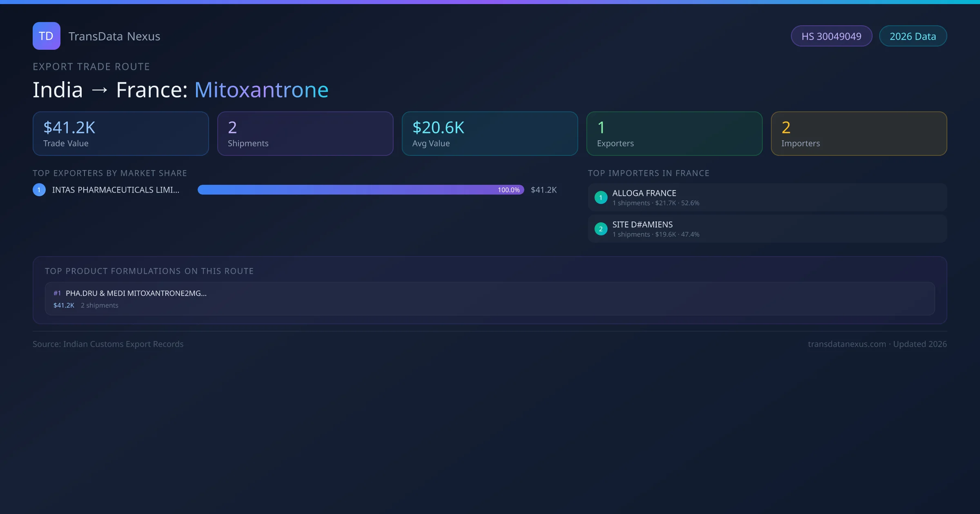Click the exporter rank 1 badge
Screen dimensions: 980x514
pyautogui.click(x=39, y=190)
